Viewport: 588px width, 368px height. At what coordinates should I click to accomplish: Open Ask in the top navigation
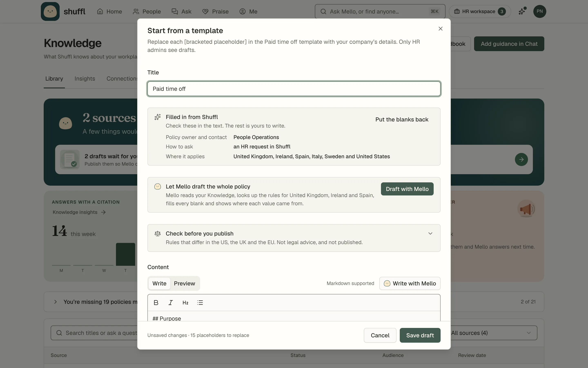tap(182, 11)
